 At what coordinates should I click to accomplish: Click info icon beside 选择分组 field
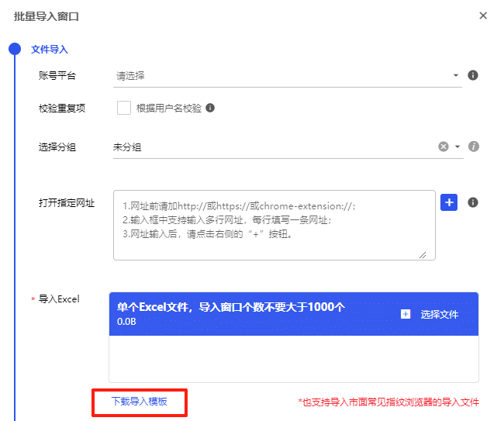click(474, 147)
